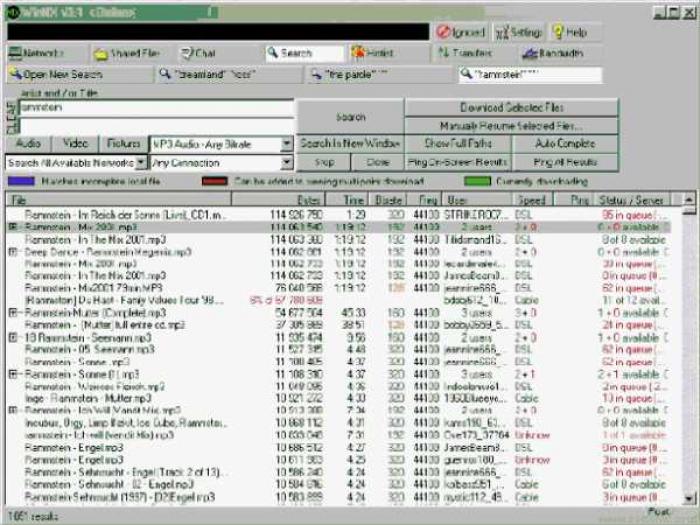Go to Networks via its monitor icon
The width and height of the screenshot is (700, 525).
(15, 53)
